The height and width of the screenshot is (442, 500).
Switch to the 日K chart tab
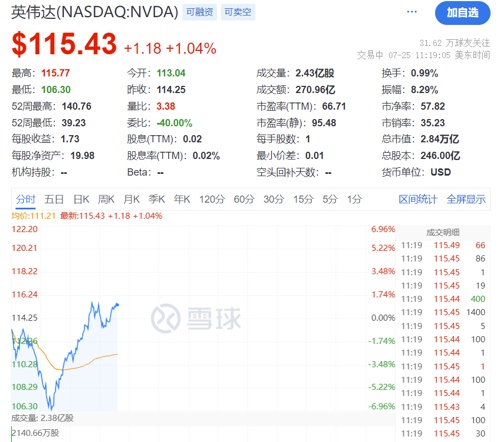coord(81,199)
